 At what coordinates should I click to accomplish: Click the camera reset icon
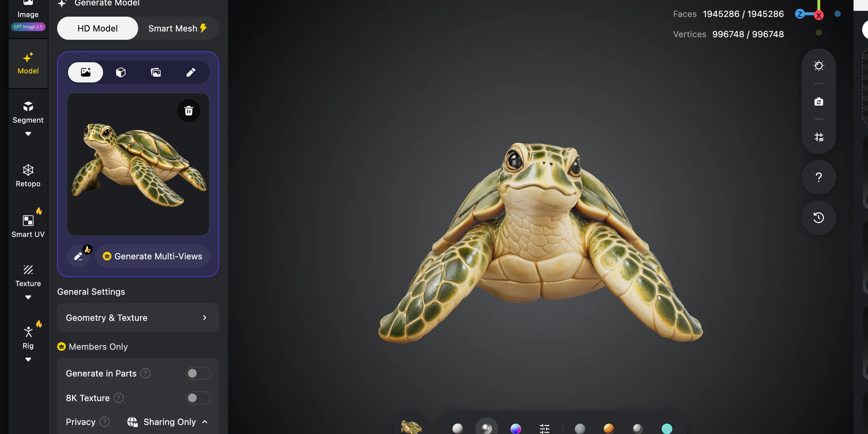coord(819,102)
